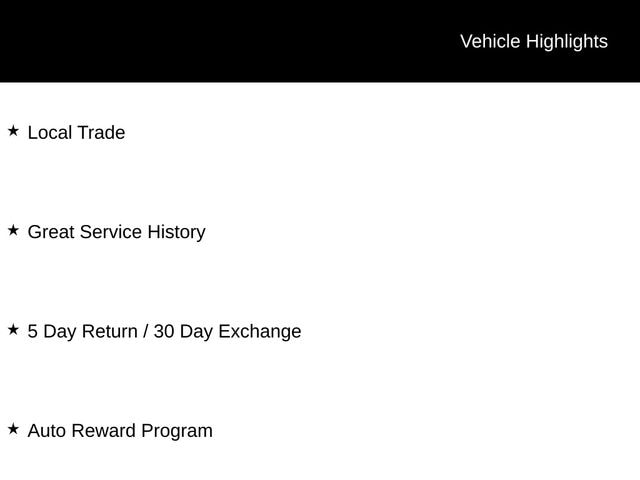Click the Vehicle Highlights heading
This screenshot has height=480, width=640.
[533, 41]
